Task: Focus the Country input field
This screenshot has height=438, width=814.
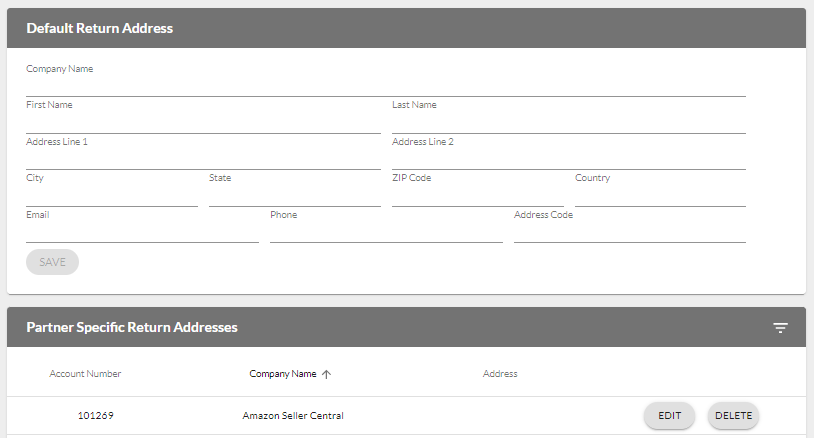Action: click(x=660, y=195)
